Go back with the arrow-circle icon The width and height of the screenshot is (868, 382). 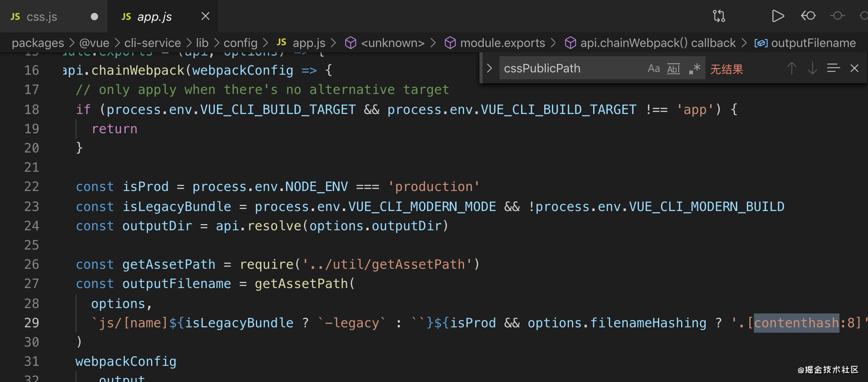(x=808, y=16)
